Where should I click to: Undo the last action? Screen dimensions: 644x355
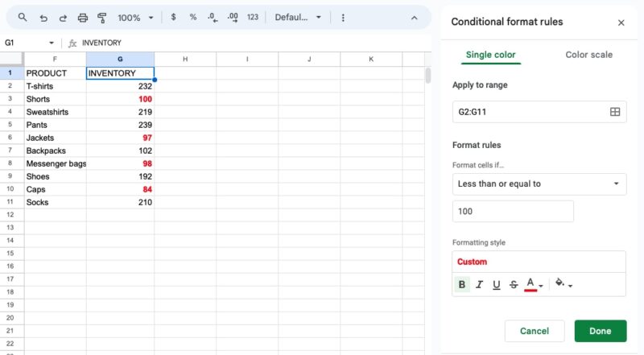43,18
